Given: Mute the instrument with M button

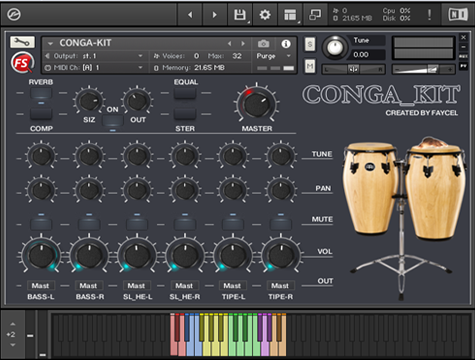Looking at the screenshot, I should (310, 66).
